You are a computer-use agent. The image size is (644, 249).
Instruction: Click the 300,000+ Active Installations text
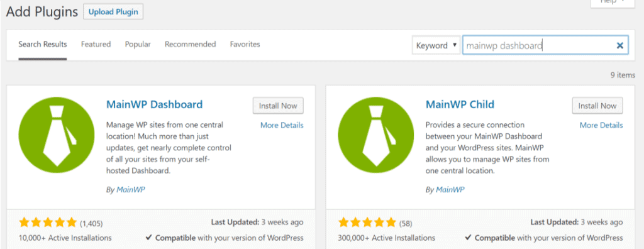(x=387, y=238)
